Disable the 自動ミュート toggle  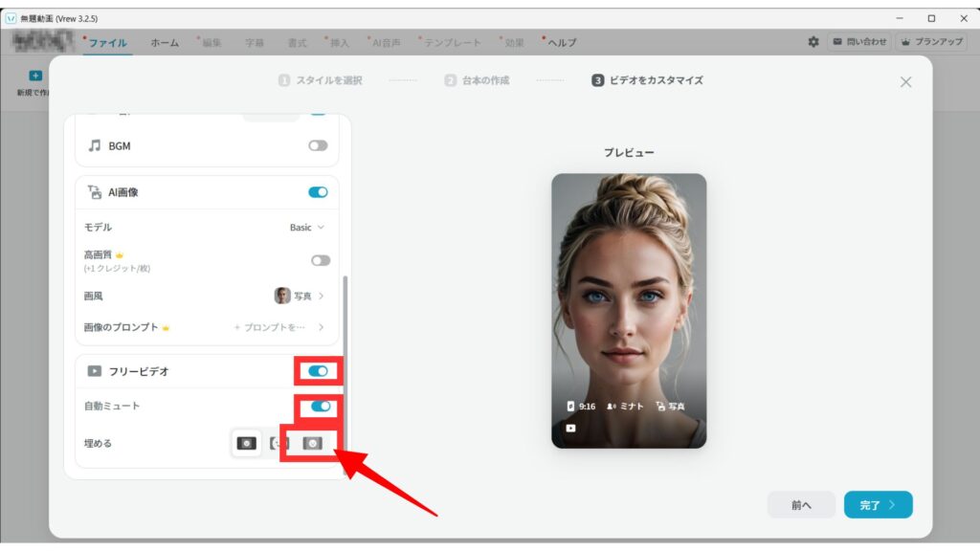click(x=320, y=407)
